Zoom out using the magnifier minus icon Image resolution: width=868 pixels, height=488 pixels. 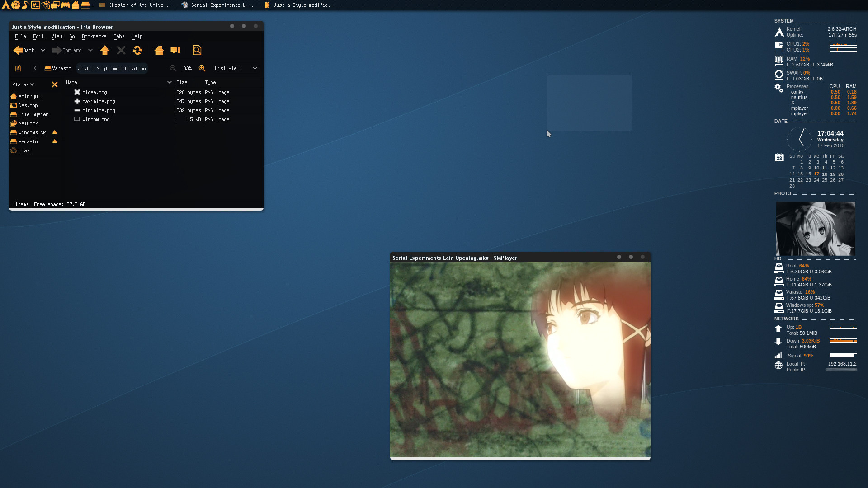click(173, 68)
